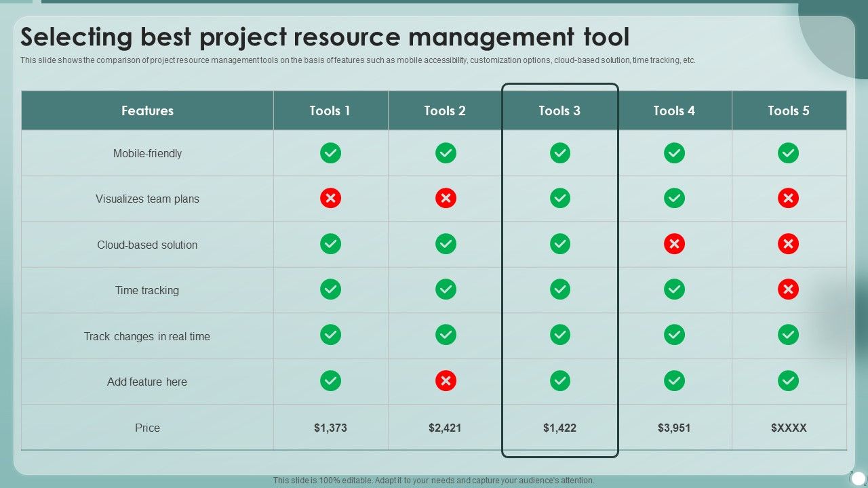868x488 pixels.
Task: Click the green check for Tools 1 Track changes in real time
Action: tap(330, 335)
